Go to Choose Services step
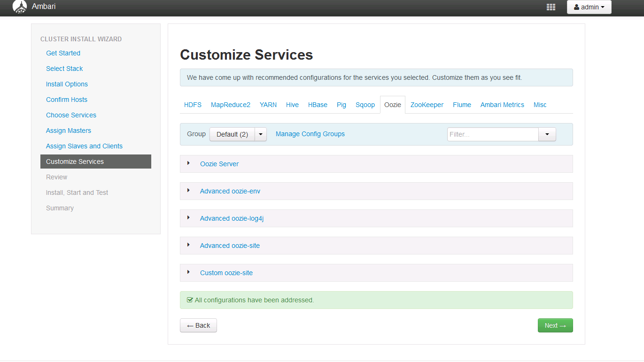 click(x=71, y=115)
